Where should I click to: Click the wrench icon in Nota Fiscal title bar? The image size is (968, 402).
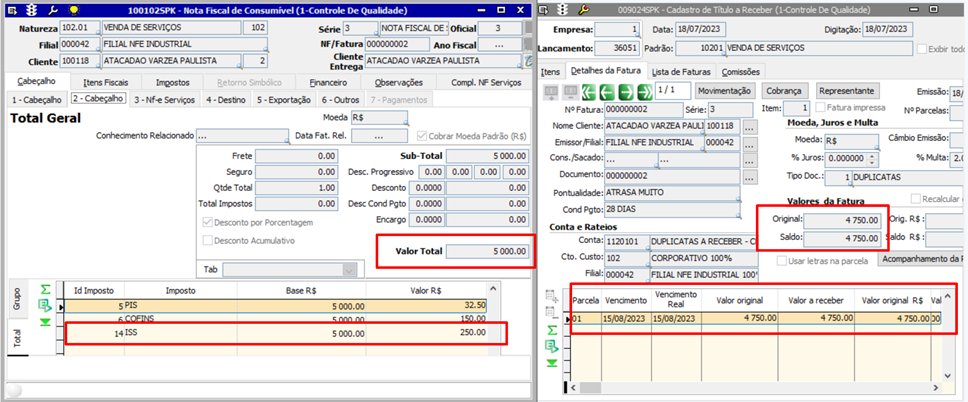[54, 9]
